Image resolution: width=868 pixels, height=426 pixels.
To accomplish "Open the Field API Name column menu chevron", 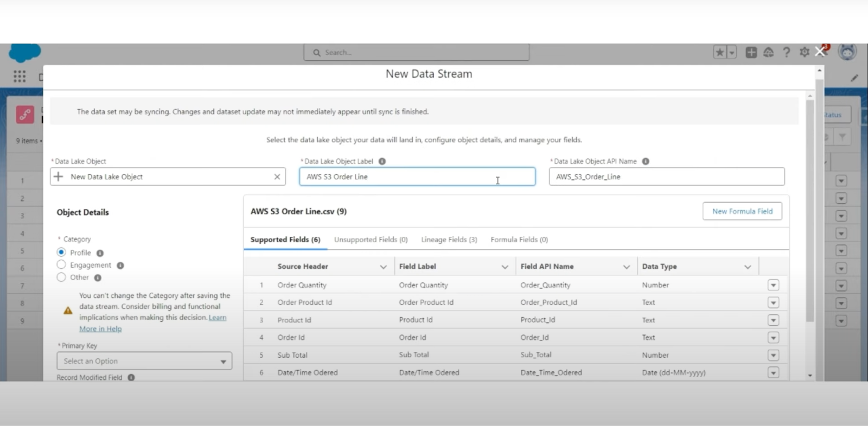I will coord(626,267).
